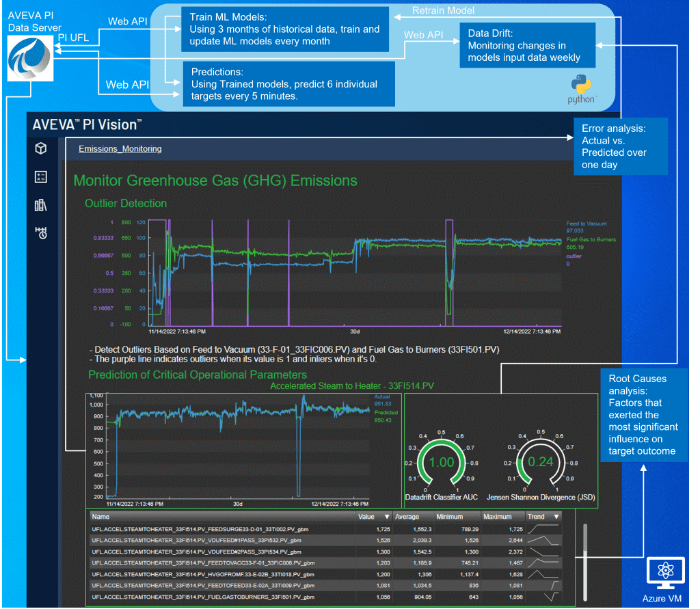Click the 2,039.3 average value cell

[x=422, y=540]
